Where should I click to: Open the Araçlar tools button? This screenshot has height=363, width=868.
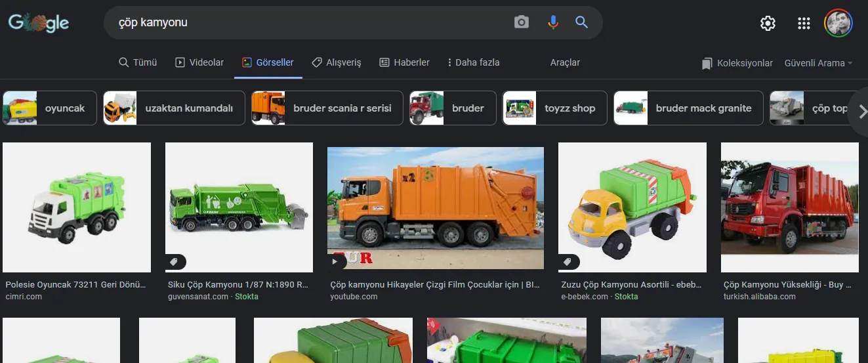coord(565,62)
